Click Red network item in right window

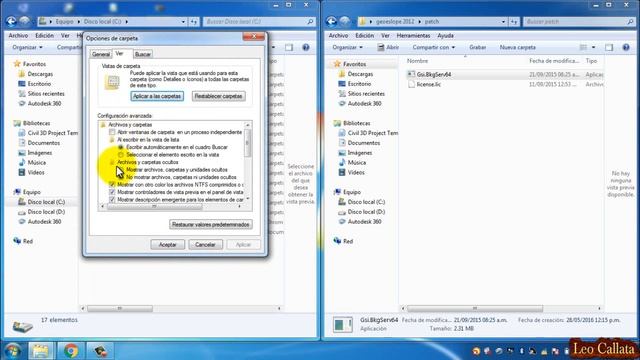[x=348, y=241]
